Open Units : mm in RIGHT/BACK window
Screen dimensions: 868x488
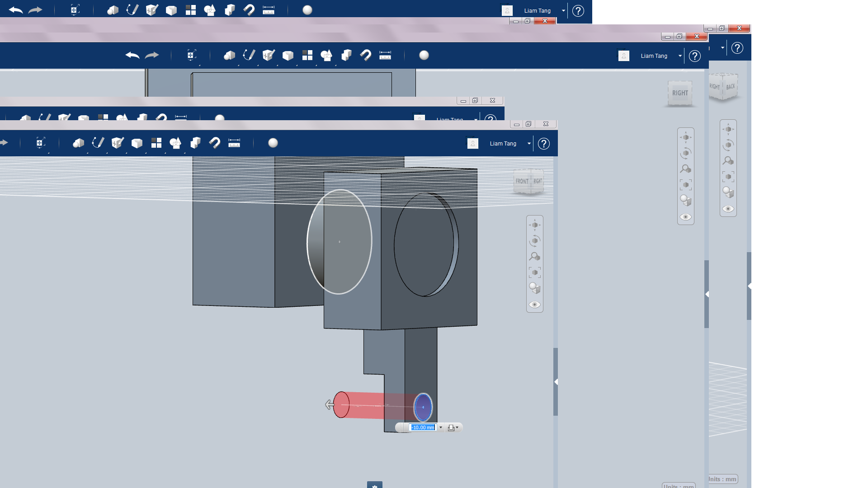(722, 479)
